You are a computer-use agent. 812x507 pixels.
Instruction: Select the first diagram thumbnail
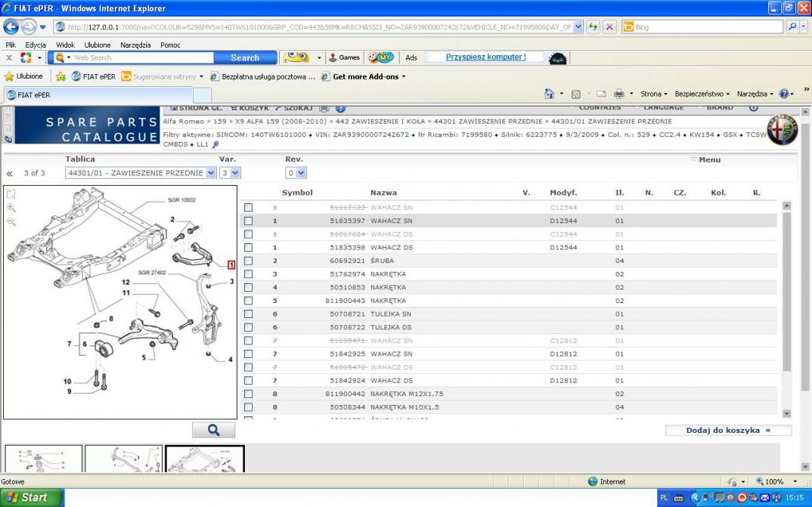point(44,459)
